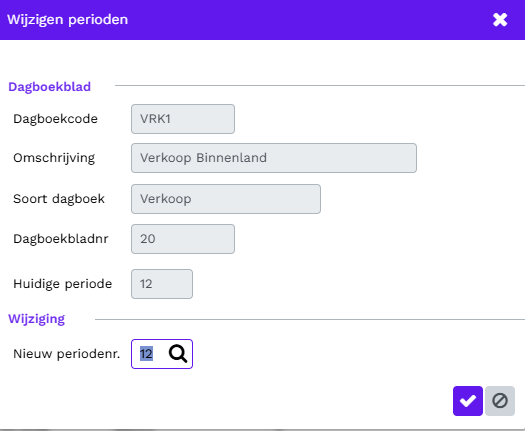Open period lookup with the magnifier icon
525x431 pixels.
(178, 354)
